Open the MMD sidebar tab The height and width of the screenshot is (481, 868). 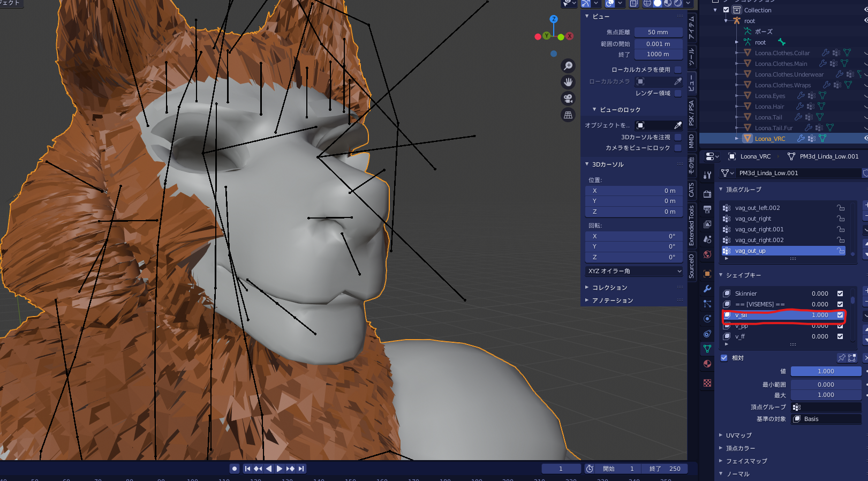(x=692, y=141)
